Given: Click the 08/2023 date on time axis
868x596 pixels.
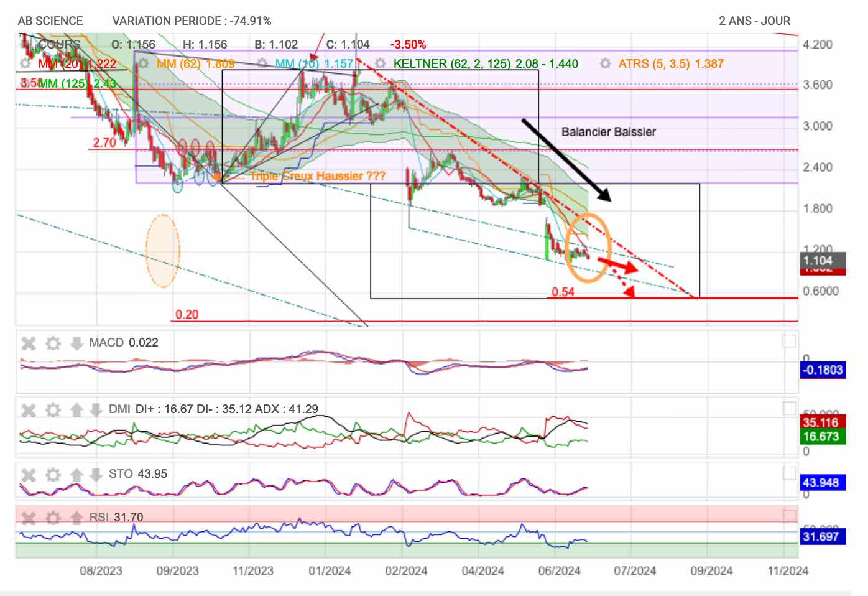Looking at the screenshot, I should click(101, 570).
